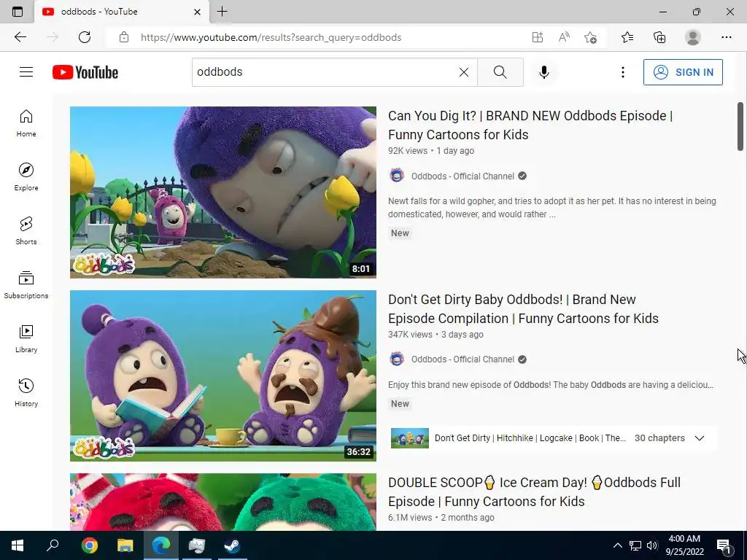Add this page to favorites star icon
The height and width of the screenshot is (560, 747).
(590, 37)
